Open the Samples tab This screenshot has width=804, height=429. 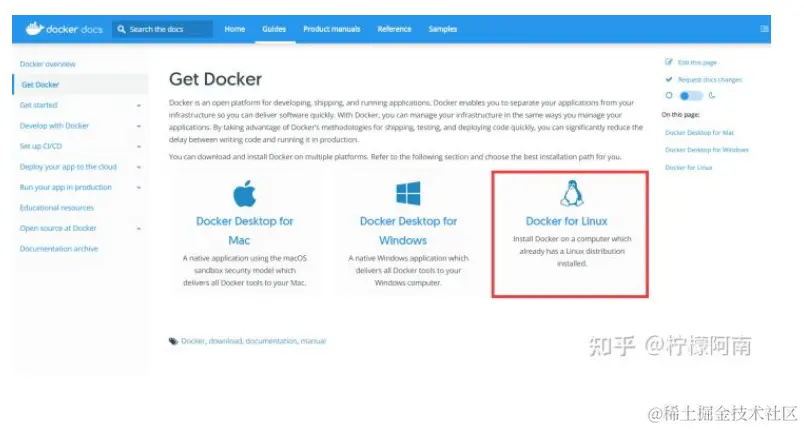443,29
